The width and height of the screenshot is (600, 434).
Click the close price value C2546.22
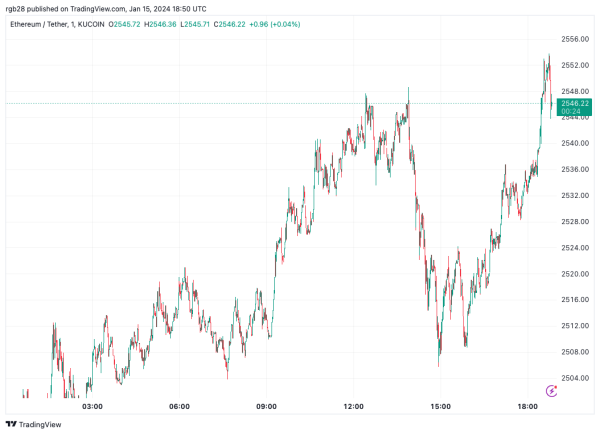pos(230,24)
